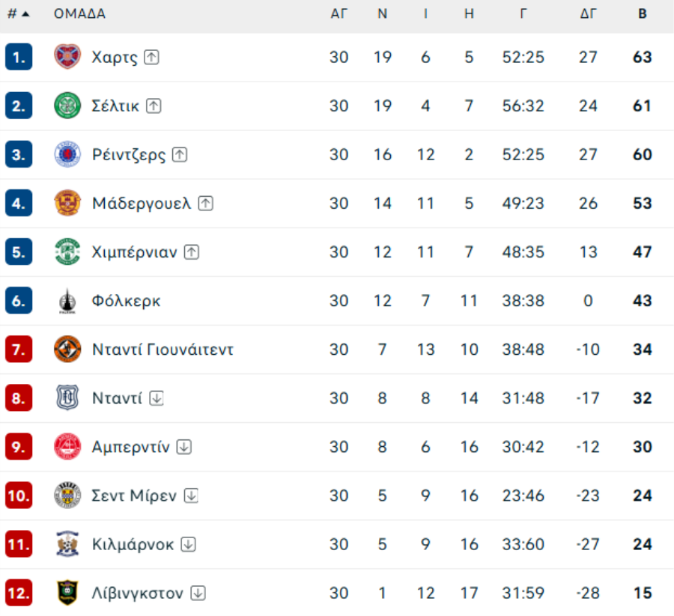Click the red position badge 12
This screenshot has height=616, width=674.
pos(19,593)
